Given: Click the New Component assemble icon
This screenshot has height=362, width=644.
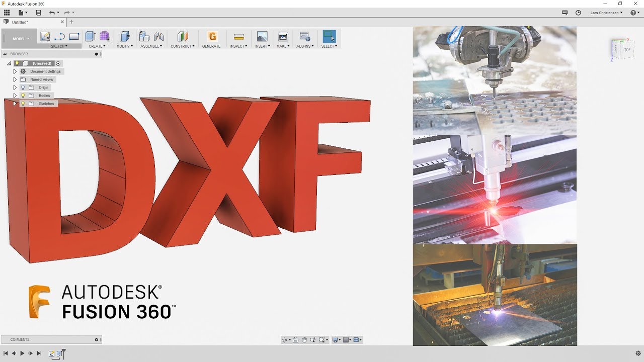Looking at the screenshot, I should pos(144,36).
